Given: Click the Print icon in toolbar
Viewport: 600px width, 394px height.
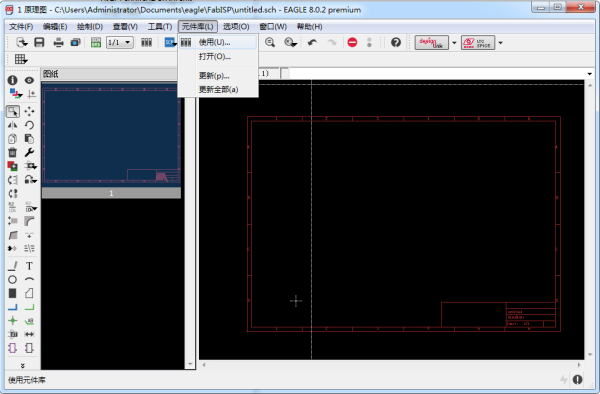Looking at the screenshot, I should point(58,42).
